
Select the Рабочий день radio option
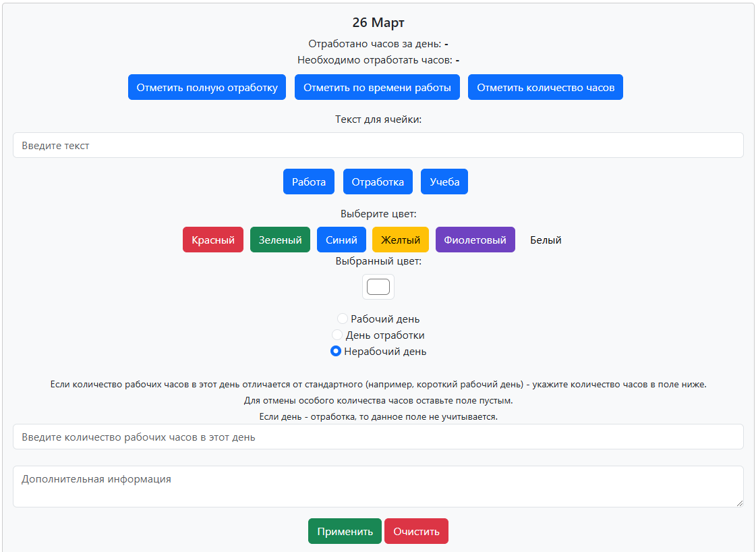[343, 319]
